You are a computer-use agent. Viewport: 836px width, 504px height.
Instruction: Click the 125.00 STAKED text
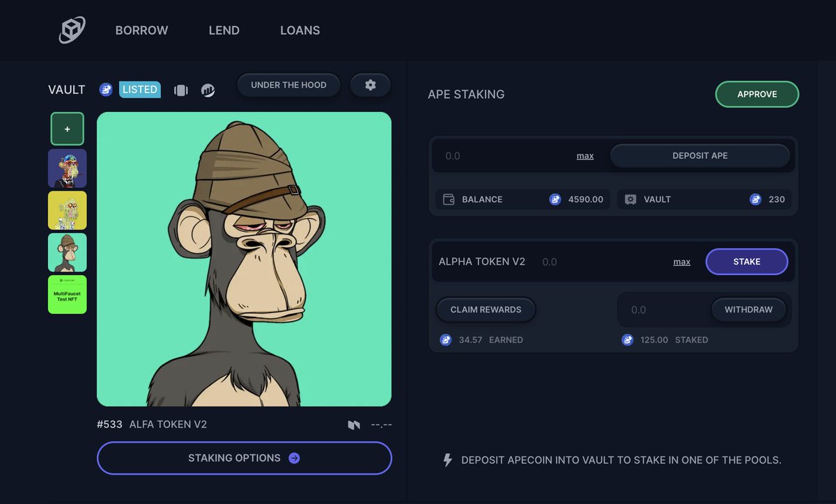tap(674, 340)
